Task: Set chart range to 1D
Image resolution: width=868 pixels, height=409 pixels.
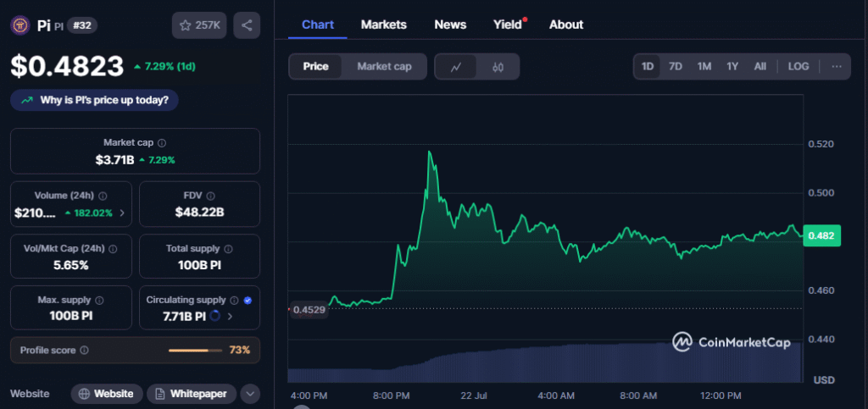Action: point(647,66)
